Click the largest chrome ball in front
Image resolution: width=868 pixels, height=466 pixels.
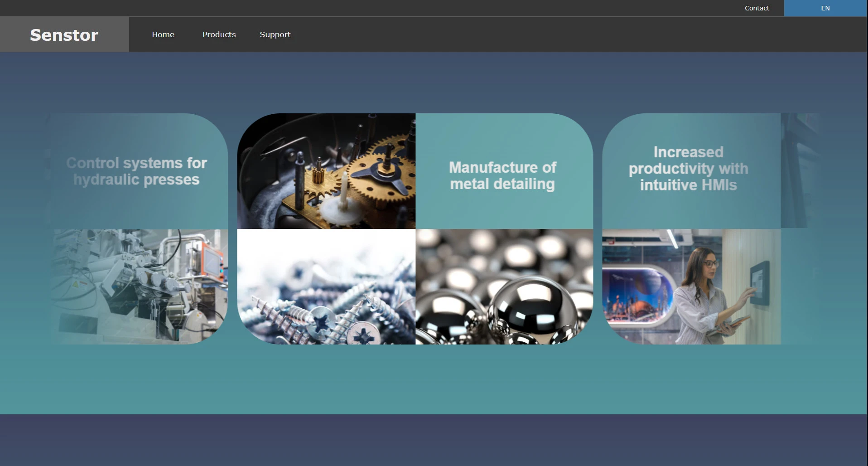click(535, 308)
